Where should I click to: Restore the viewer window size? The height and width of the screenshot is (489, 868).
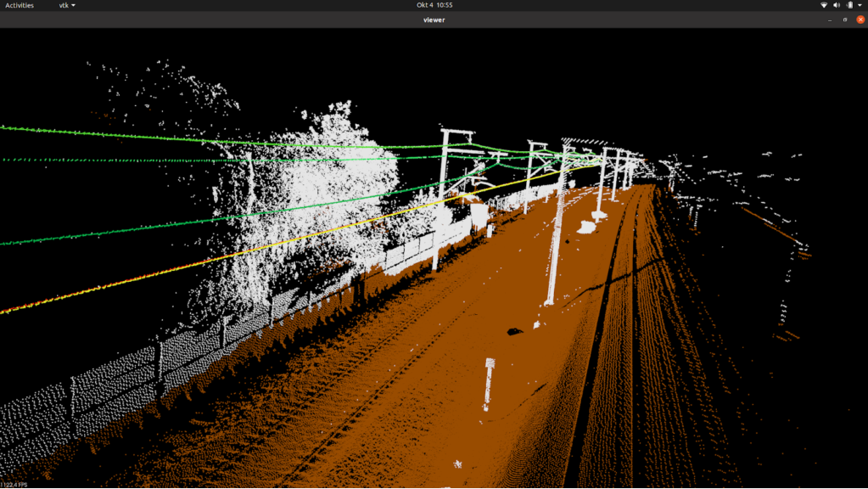844,20
